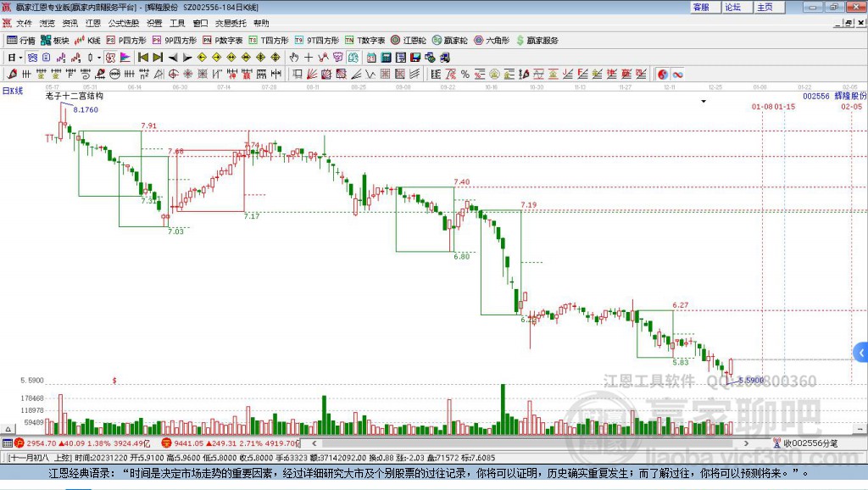The height and width of the screenshot is (490, 868).
Task: Click the 02-05 date marker
Action: pyautogui.click(x=851, y=106)
